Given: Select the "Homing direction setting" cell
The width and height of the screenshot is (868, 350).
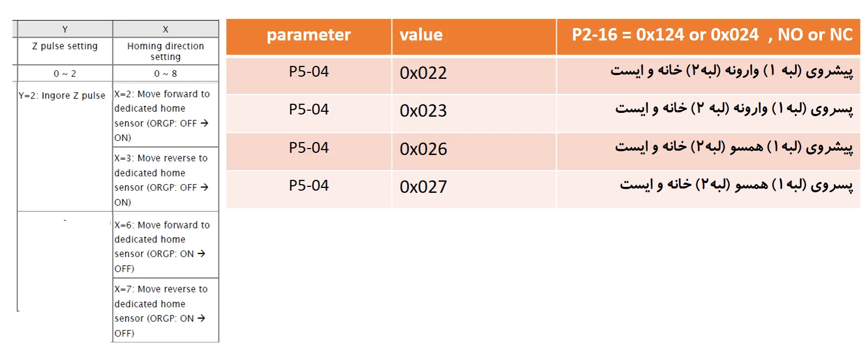Looking at the screenshot, I should (165, 51).
